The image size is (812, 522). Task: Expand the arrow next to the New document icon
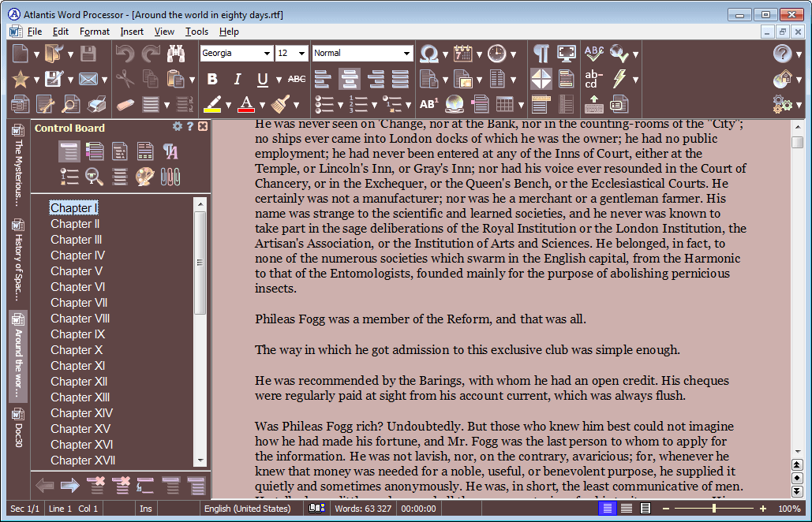[36, 54]
